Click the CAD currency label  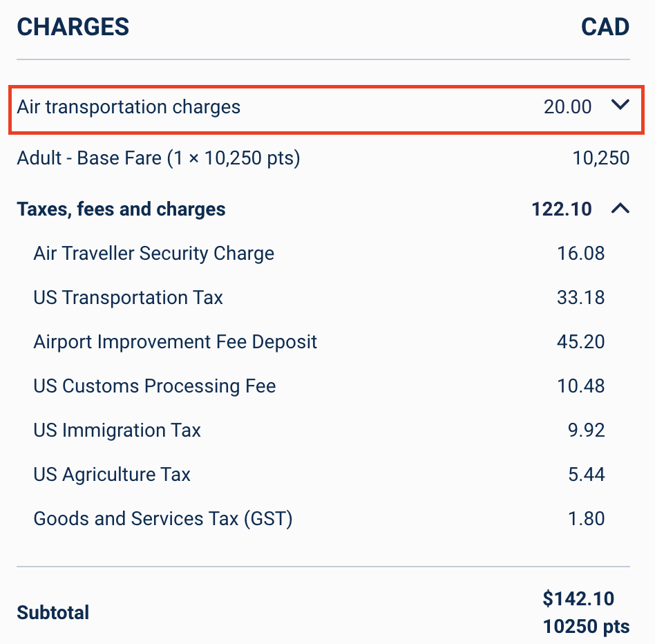[605, 27]
